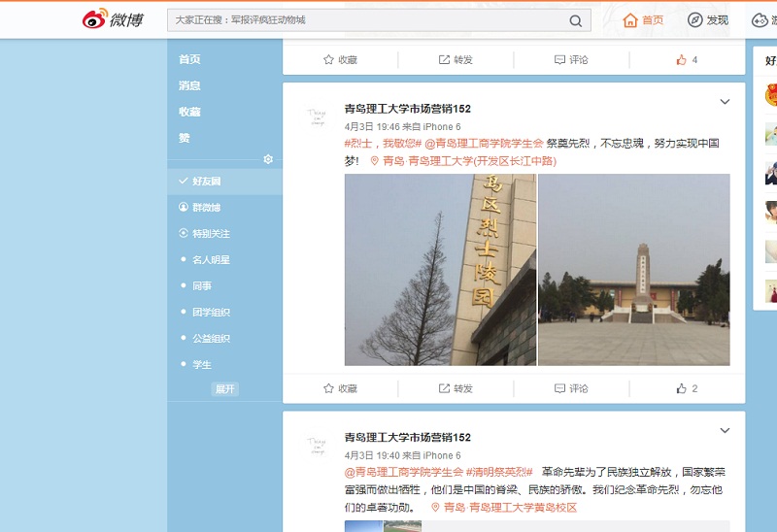
Task: Open 发现 discover in top bar
Action: 707,20
